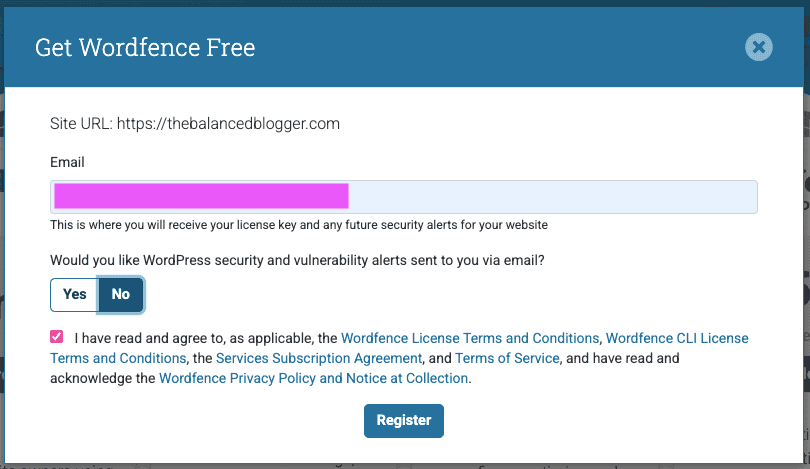Uncheck the terms agreement checkbox
Screen dimensions: 810x469
click(57, 338)
